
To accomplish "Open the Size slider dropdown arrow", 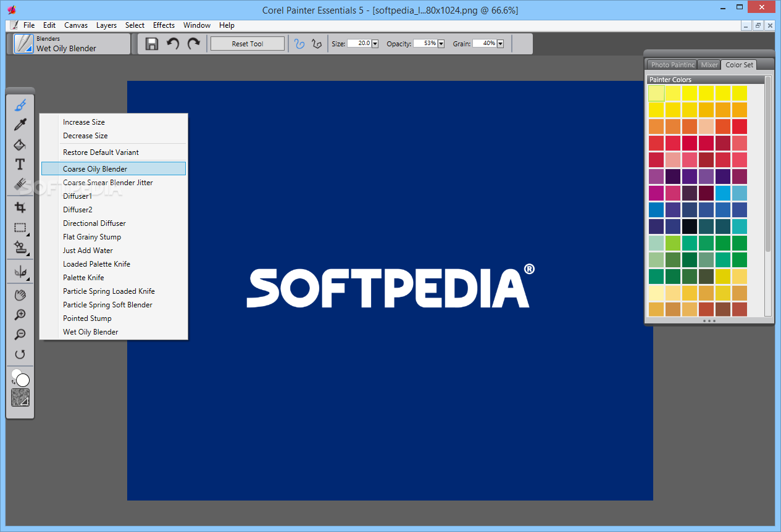I will pos(375,44).
